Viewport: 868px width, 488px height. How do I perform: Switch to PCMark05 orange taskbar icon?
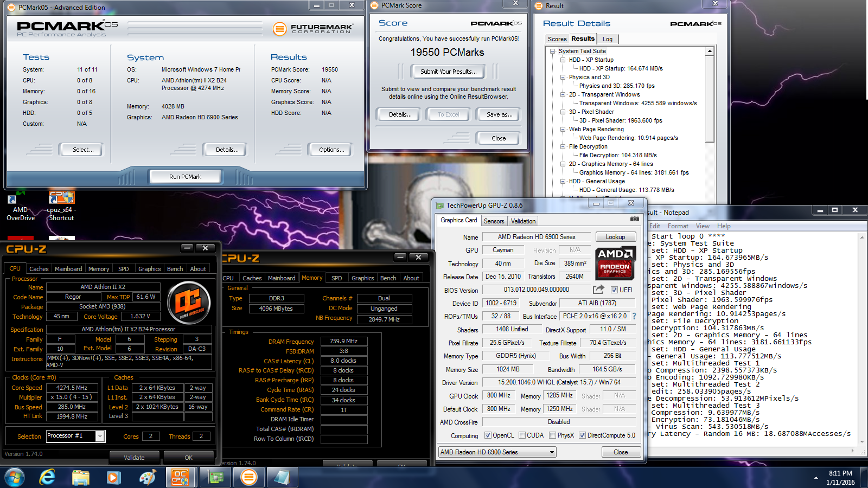tap(249, 477)
